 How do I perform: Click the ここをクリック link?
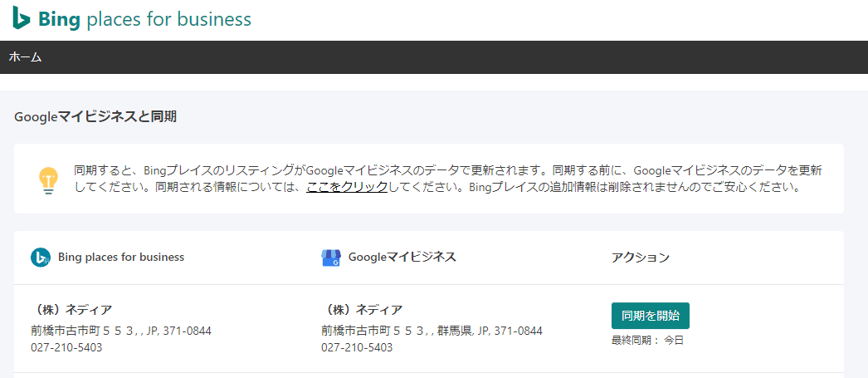pyautogui.click(x=347, y=187)
